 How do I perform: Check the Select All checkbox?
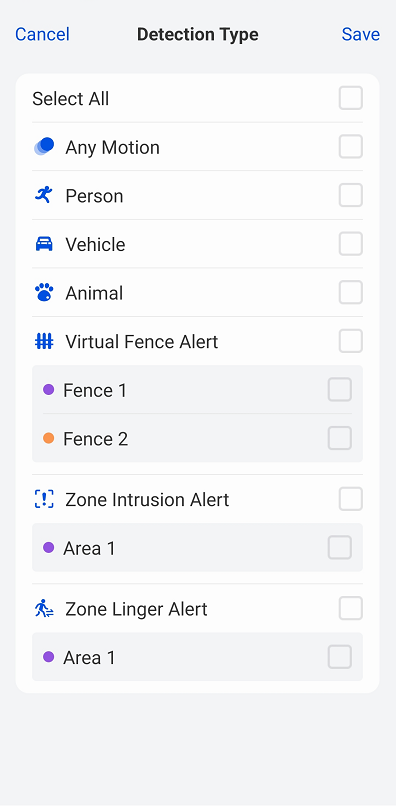pos(351,98)
